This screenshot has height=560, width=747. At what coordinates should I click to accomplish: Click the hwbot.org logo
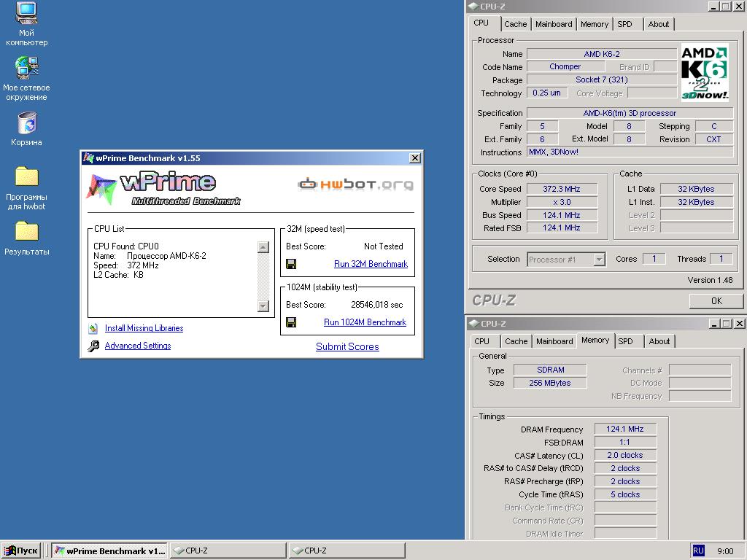click(x=355, y=184)
